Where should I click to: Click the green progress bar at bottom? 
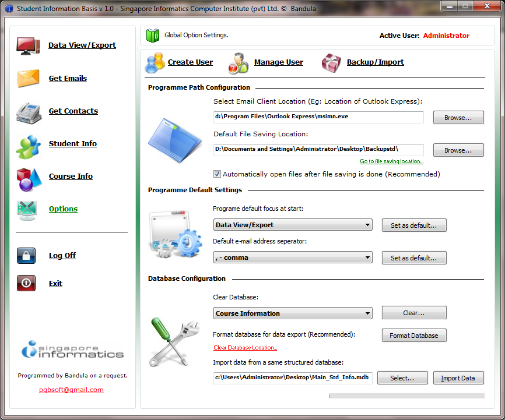click(407, 396)
